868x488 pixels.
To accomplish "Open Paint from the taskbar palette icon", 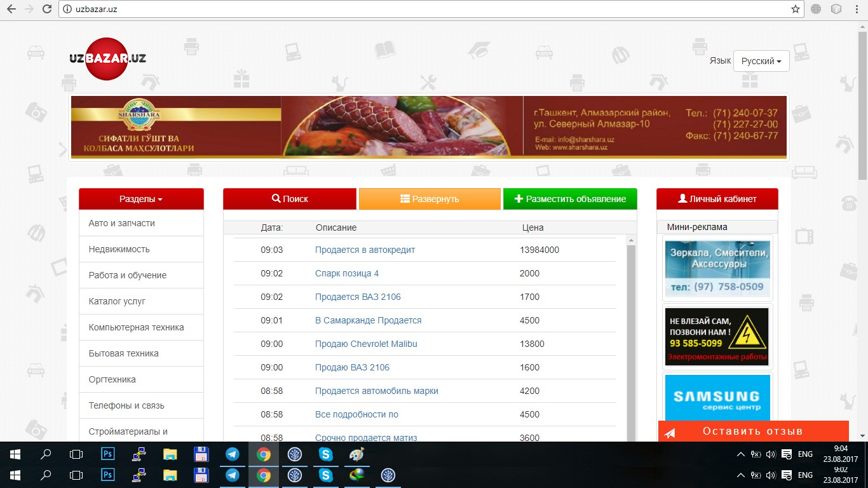I will (357, 455).
